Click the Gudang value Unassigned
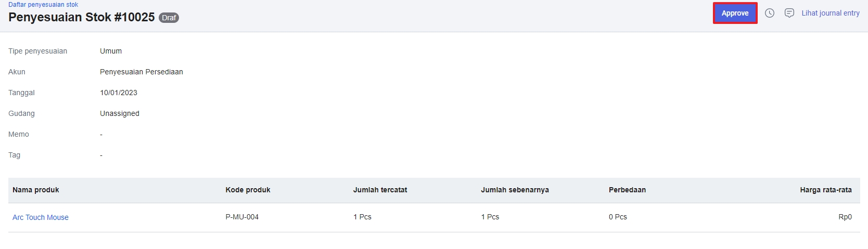 coord(120,114)
